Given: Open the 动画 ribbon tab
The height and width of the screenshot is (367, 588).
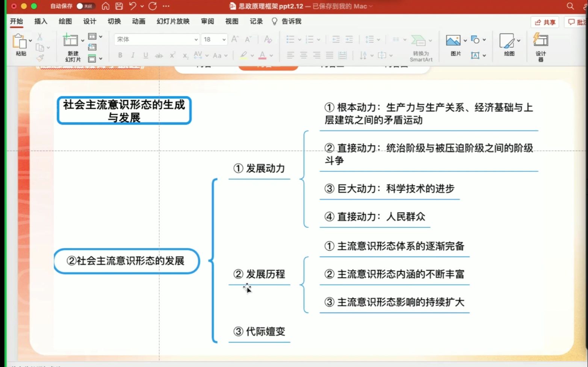Looking at the screenshot, I should 139,21.
